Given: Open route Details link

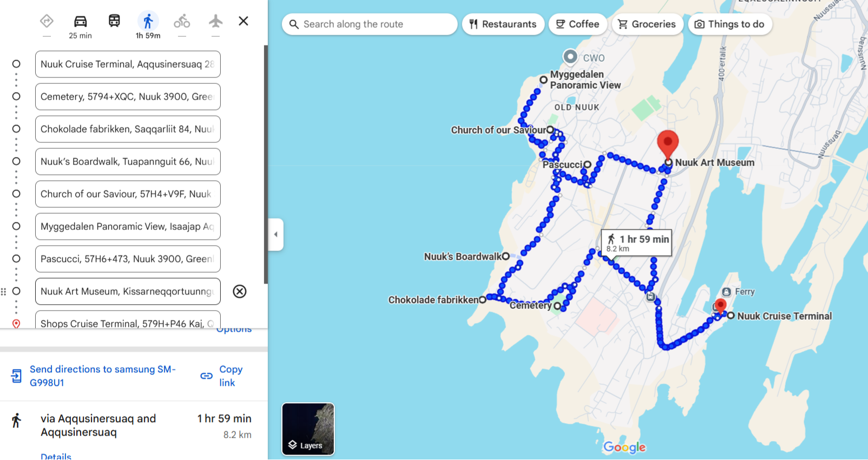Looking at the screenshot, I should tap(56, 456).
